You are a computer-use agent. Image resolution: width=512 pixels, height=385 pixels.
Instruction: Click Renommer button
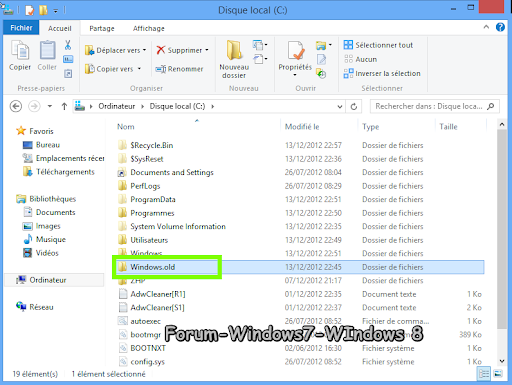(179, 69)
